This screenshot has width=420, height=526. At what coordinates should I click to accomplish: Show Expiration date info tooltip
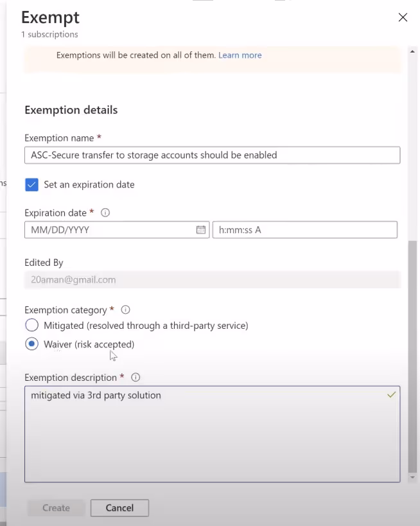pyautogui.click(x=105, y=213)
